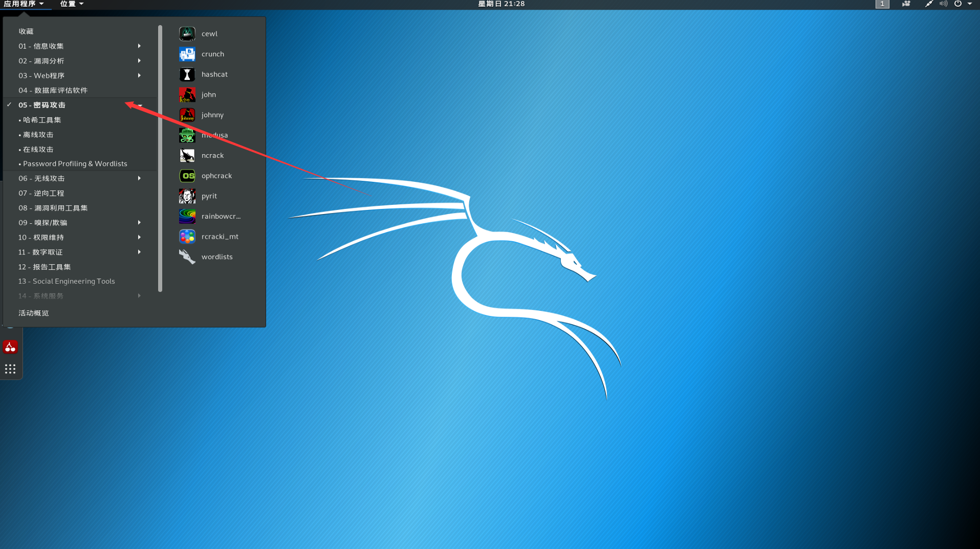The width and height of the screenshot is (980, 549).
Task: Click the wordlists label text
Action: tap(217, 257)
